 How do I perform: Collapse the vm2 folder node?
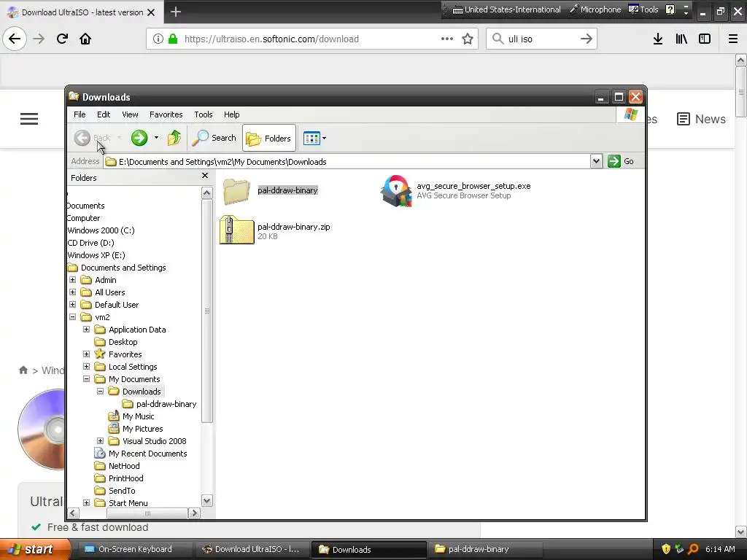(72, 317)
